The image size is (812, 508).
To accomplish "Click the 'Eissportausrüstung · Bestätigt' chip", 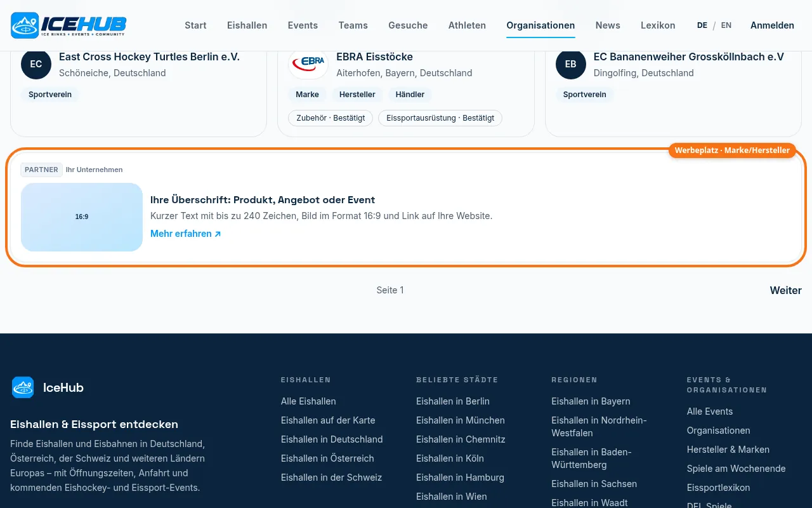I will click(440, 118).
